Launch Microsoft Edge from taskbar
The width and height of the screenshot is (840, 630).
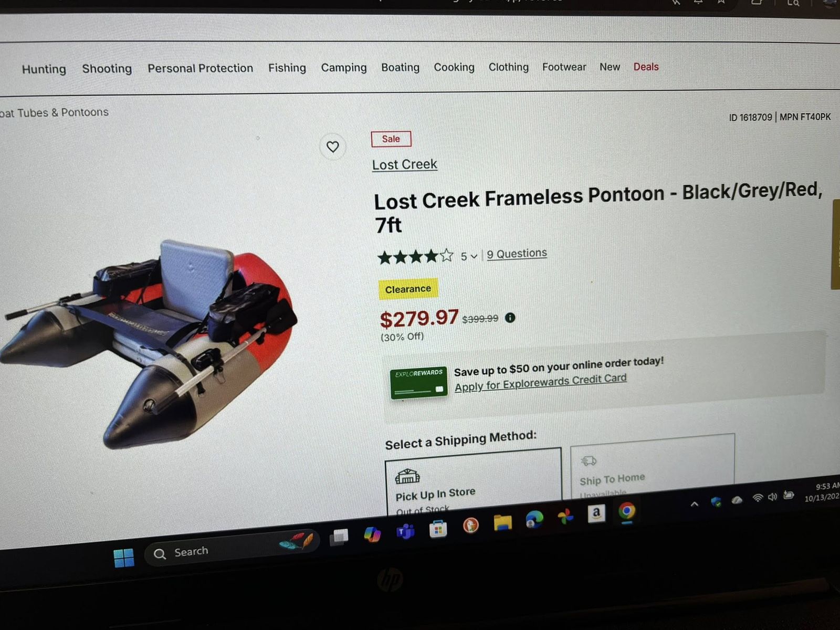[x=534, y=519]
